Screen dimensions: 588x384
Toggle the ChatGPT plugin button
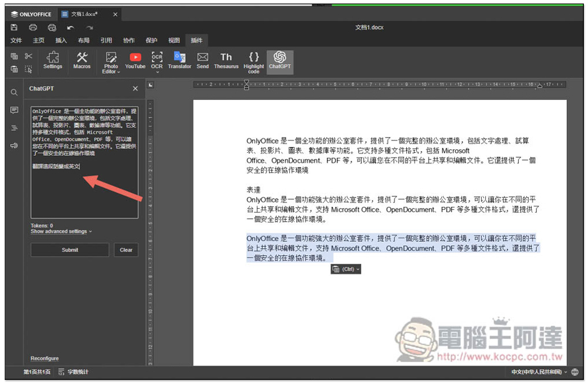[x=280, y=62]
